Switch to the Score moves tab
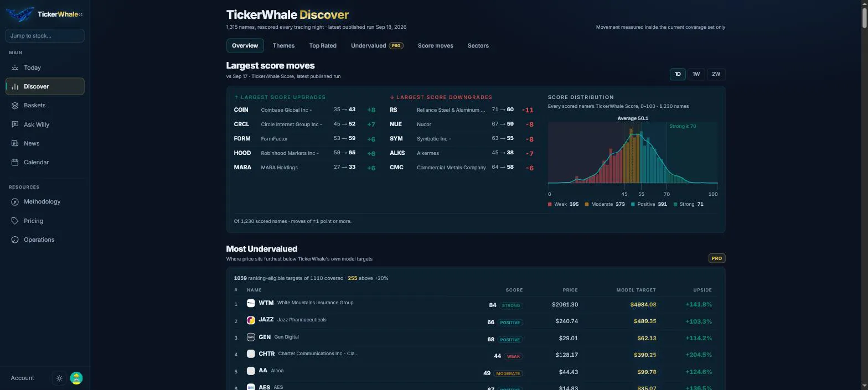The image size is (868, 390). 435,45
